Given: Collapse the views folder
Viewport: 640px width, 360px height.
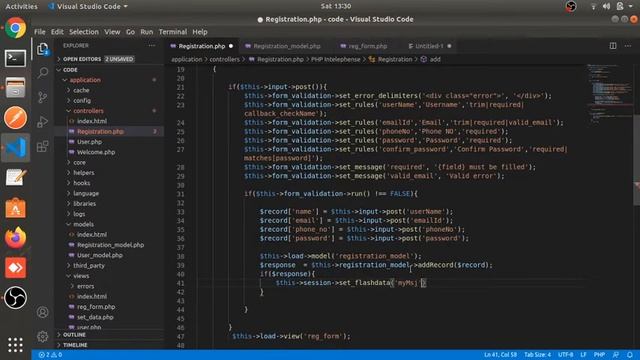Looking at the screenshot, I should (x=81, y=276).
